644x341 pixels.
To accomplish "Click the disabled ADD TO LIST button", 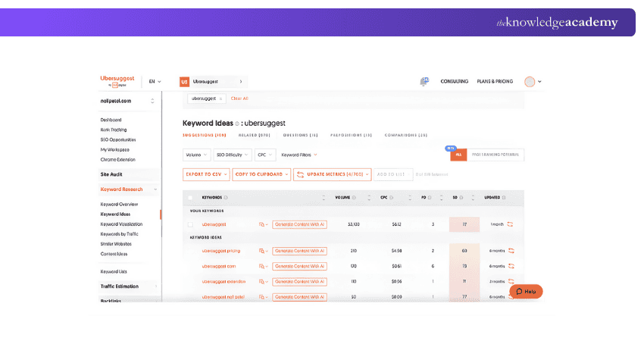I will pyautogui.click(x=393, y=174).
